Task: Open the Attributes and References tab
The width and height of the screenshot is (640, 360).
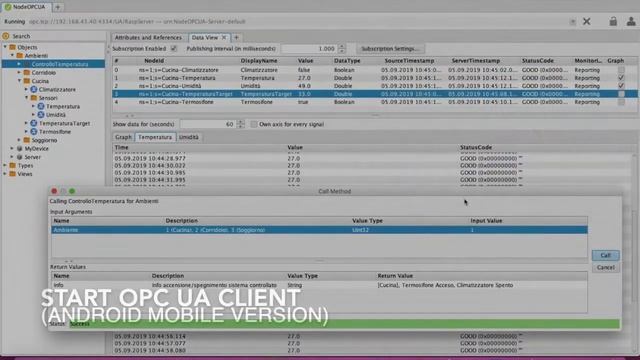Action: (148, 37)
